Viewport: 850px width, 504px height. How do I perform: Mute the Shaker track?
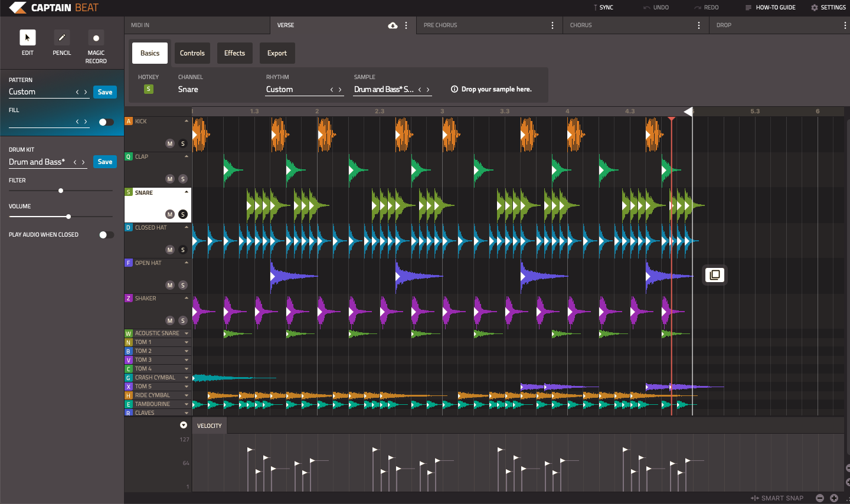170,320
